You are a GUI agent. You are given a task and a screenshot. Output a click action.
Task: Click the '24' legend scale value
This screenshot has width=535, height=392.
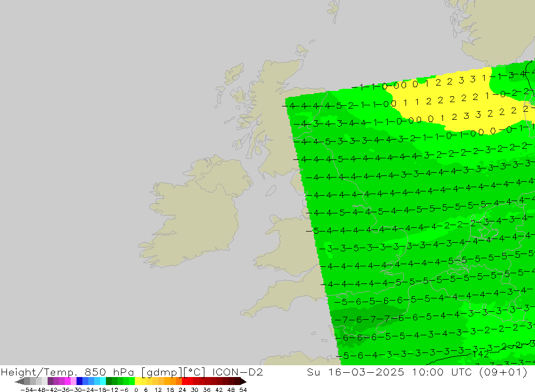coord(182,390)
